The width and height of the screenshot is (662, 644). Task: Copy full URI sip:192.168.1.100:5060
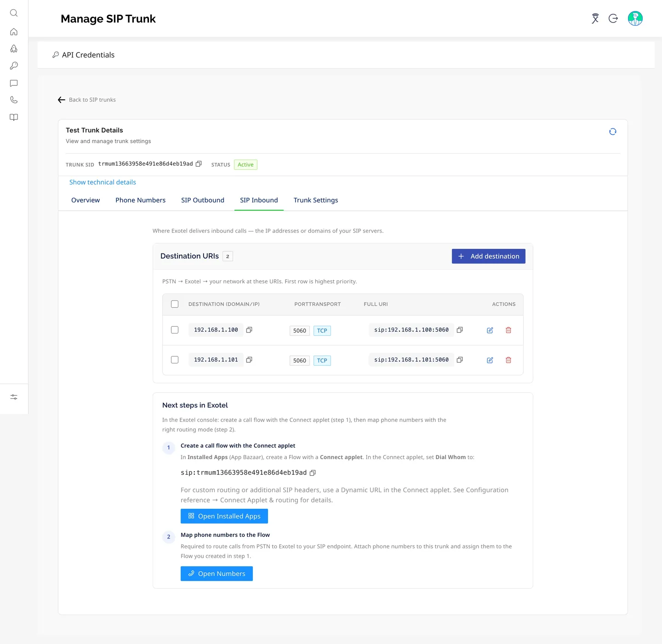[x=460, y=330]
